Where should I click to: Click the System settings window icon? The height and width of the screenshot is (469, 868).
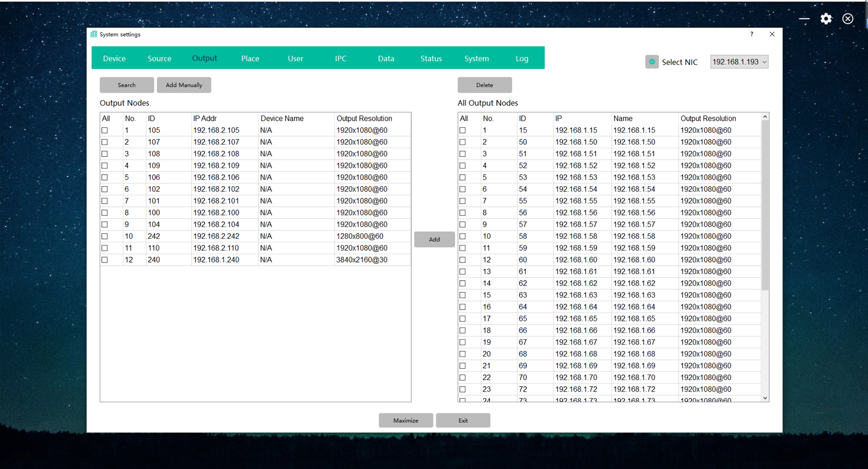point(94,34)
